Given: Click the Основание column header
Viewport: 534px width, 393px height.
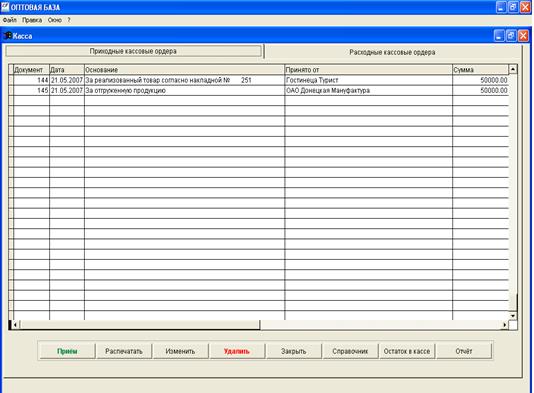Looking at the screenshot, I should click(x=184, y=70).
